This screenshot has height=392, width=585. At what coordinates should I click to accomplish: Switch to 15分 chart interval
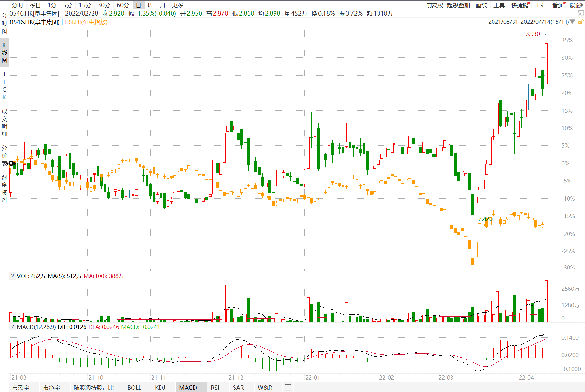(x=85, y=5)
